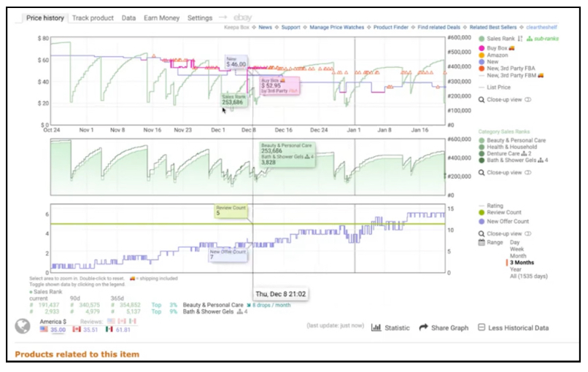Image resolution: width=588 pixels, height=372 pixels.
Task: Toggle the Review Count legend series
Action: coord(500,212)
